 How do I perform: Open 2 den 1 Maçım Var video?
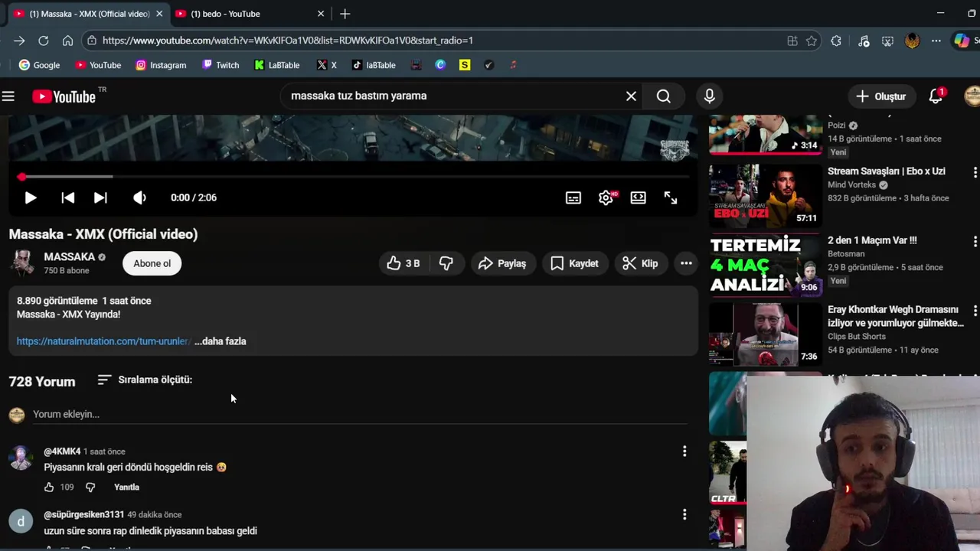(872, 240)
